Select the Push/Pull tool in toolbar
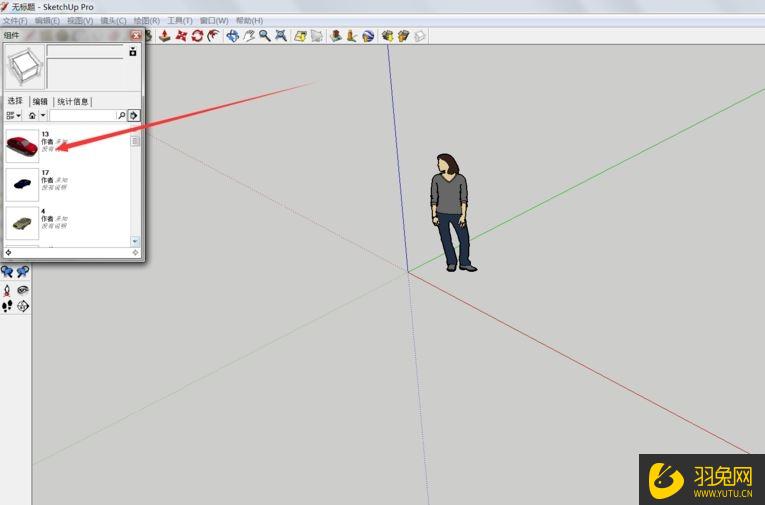765x505 pixels. point(164,36)
